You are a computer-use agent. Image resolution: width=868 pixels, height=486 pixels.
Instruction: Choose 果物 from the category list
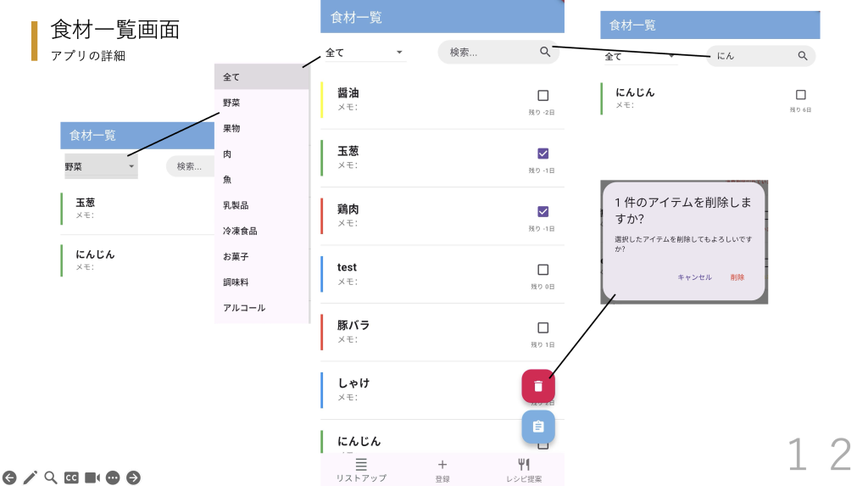[231, 128]
